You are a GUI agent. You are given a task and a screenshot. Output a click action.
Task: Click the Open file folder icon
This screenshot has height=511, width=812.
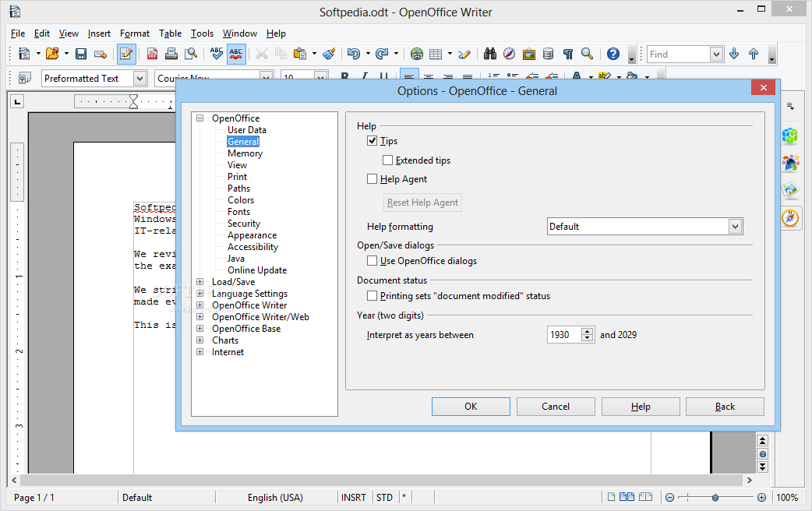pos(51,54)
